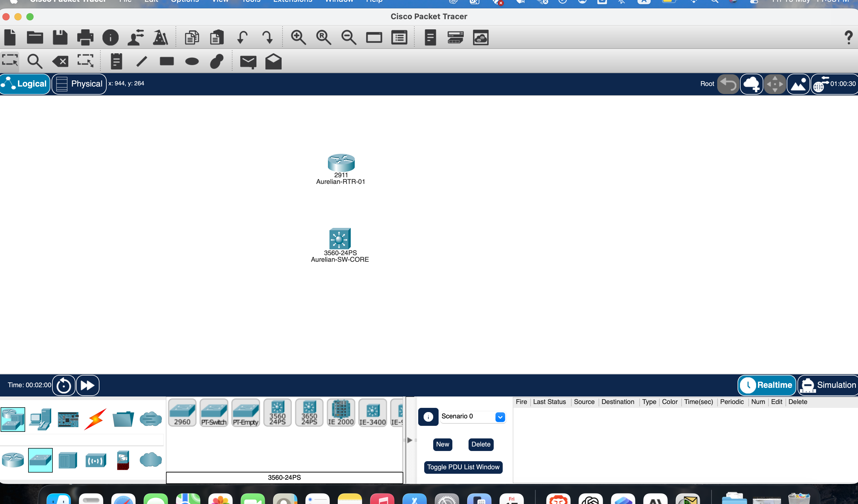Select End Devices category

(40, 419)
